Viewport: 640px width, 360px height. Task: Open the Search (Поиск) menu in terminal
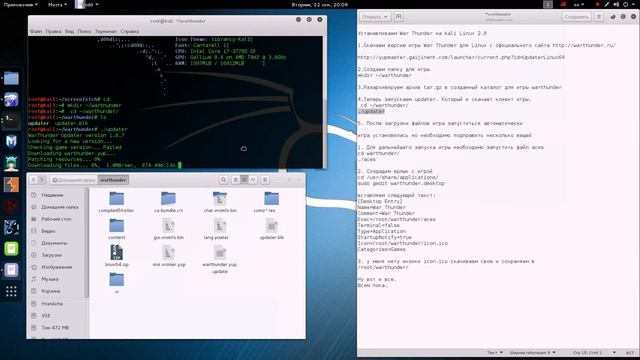coord(84,31)
